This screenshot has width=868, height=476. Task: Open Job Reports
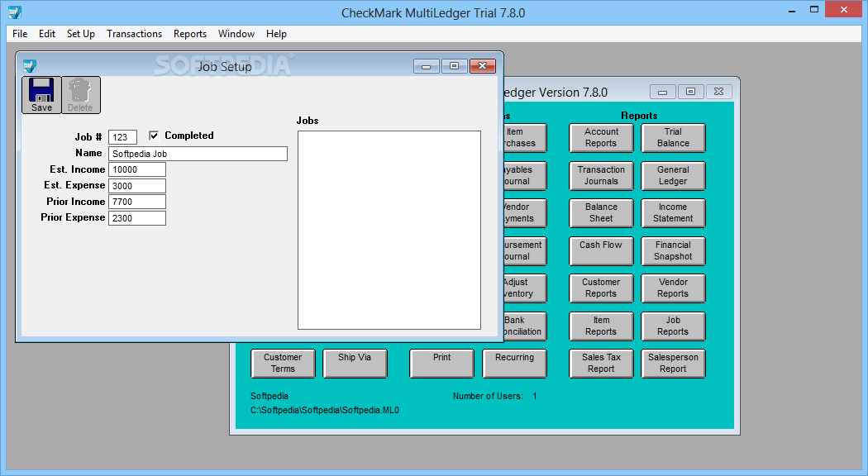pos(673,326)
